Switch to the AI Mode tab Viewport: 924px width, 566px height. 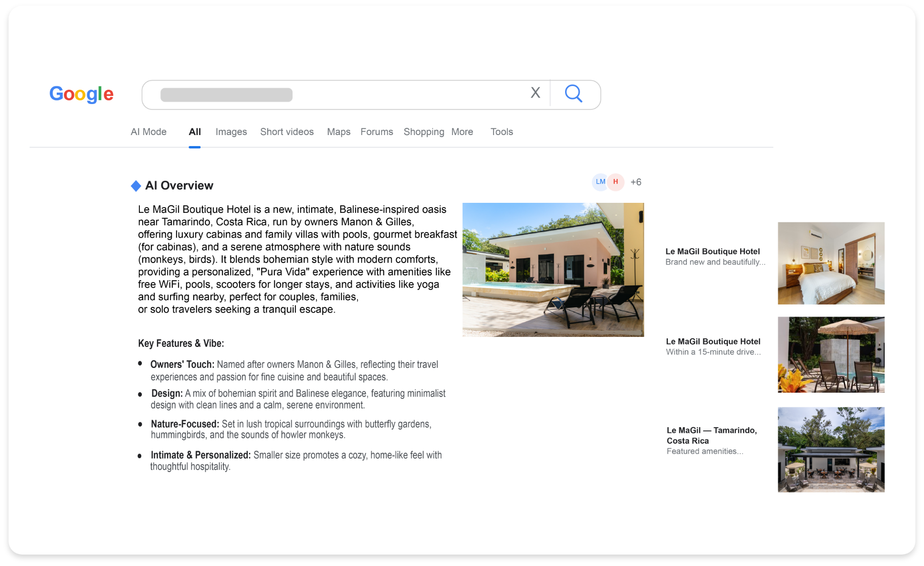(148, 132)
